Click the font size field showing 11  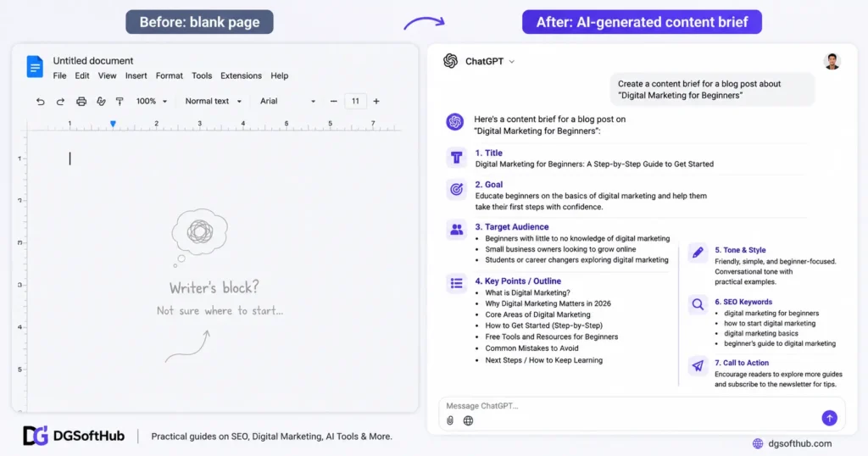coord(355,101)
